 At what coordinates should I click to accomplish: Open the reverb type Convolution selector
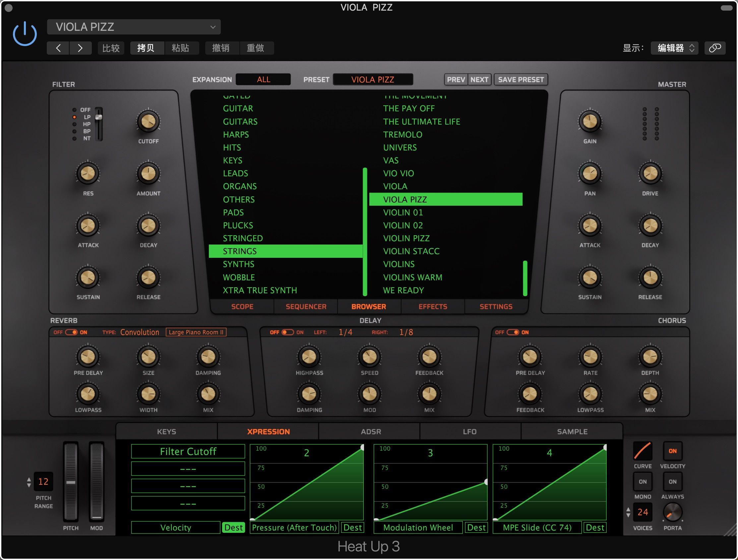tap(140, 332)
